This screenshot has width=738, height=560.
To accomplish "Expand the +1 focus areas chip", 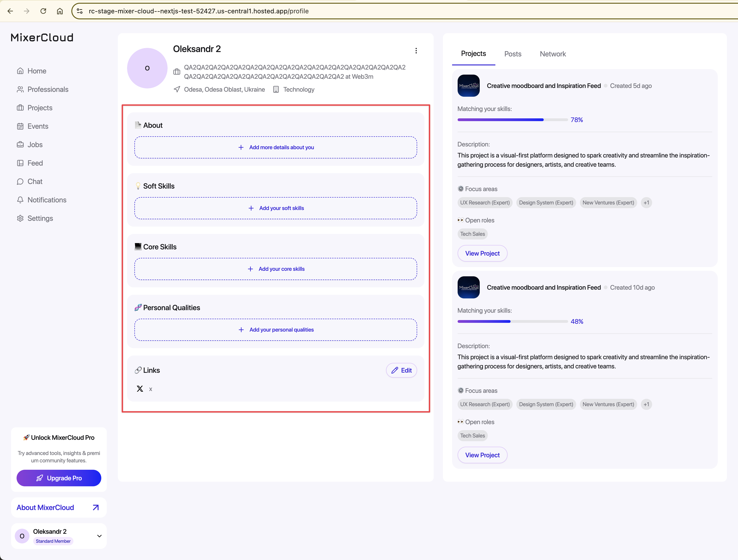I will click(646, 203).
